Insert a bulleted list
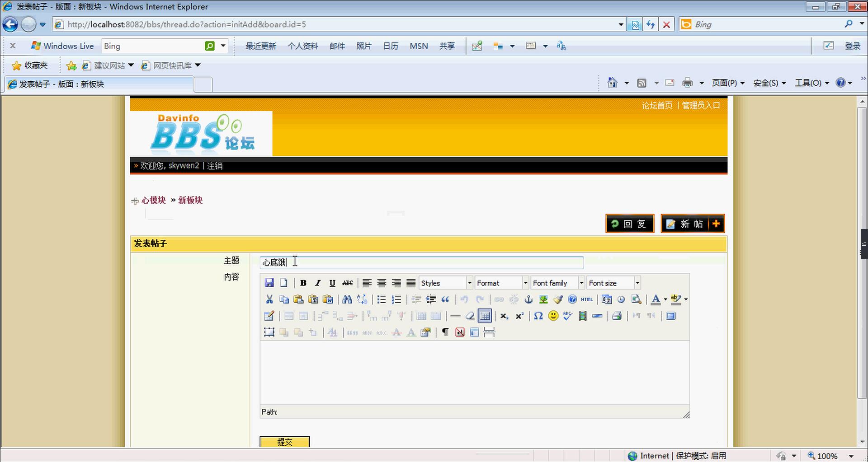 (x=382, y=299)
